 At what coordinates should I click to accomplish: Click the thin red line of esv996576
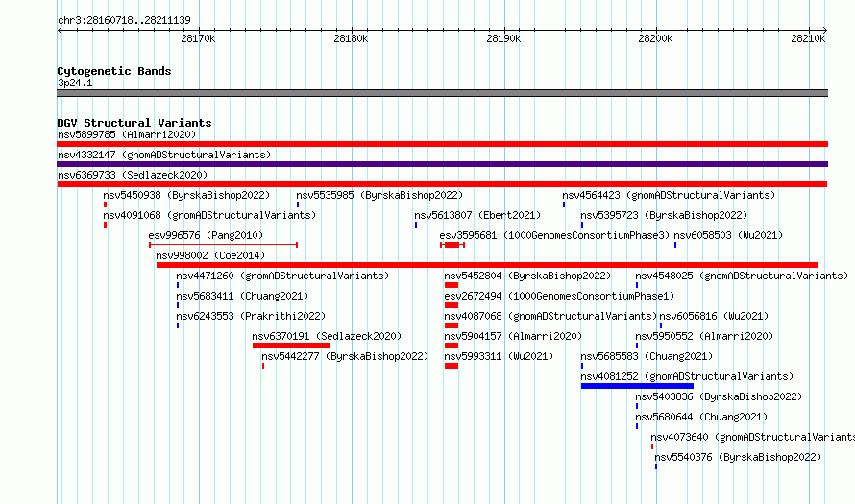(223, 245)
